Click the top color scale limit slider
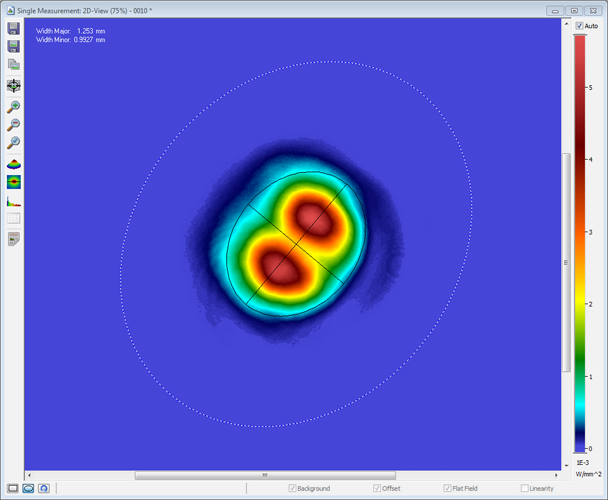This screenshot has width=608, height=500. (580, 35)
